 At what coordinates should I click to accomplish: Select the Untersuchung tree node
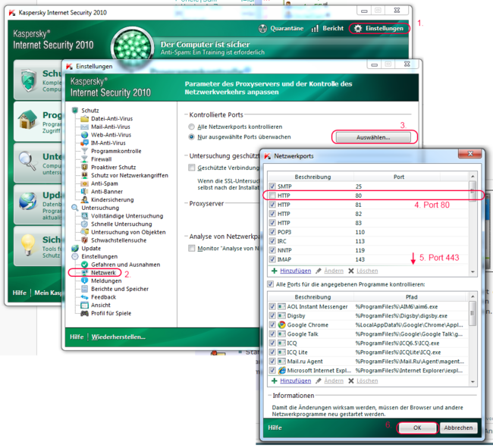(x=100, y=208)
